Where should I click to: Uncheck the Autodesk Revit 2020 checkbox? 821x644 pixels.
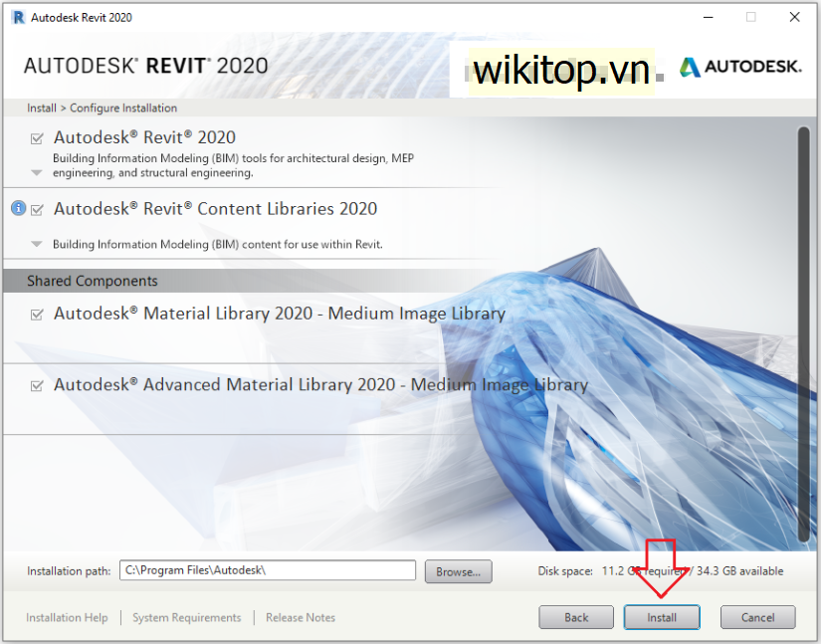point(37,138)
